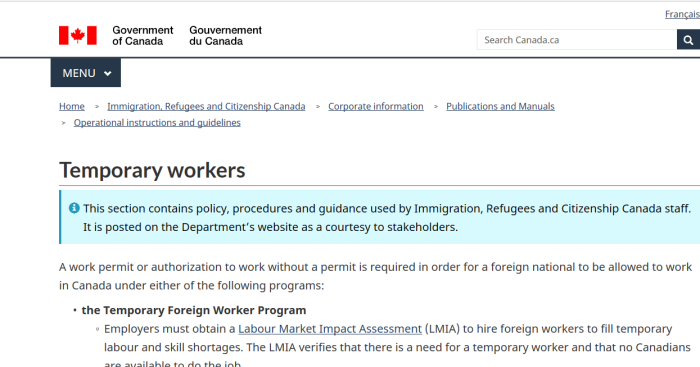Go to Home breadcrumb link
700x367 pixels.
point(72,106)
